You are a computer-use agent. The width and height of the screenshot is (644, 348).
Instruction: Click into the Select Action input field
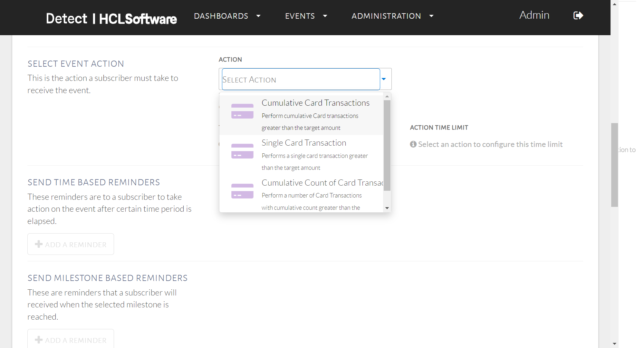(300, 79)
